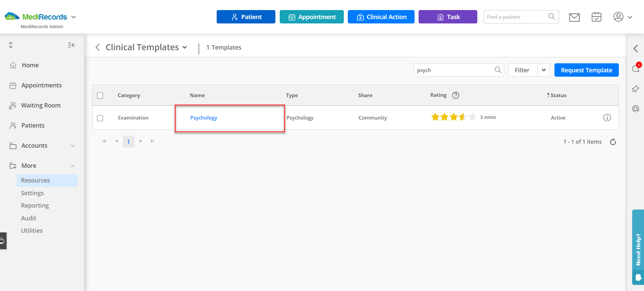Select page 1 in pagination

pos(128,142)
